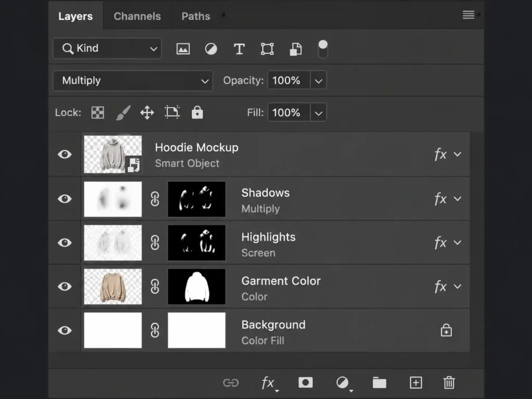The height and width of the screenshot is (399, 532).
Task: Toggle mask link on Highlights layer
Action: click(x=155, y=243)
